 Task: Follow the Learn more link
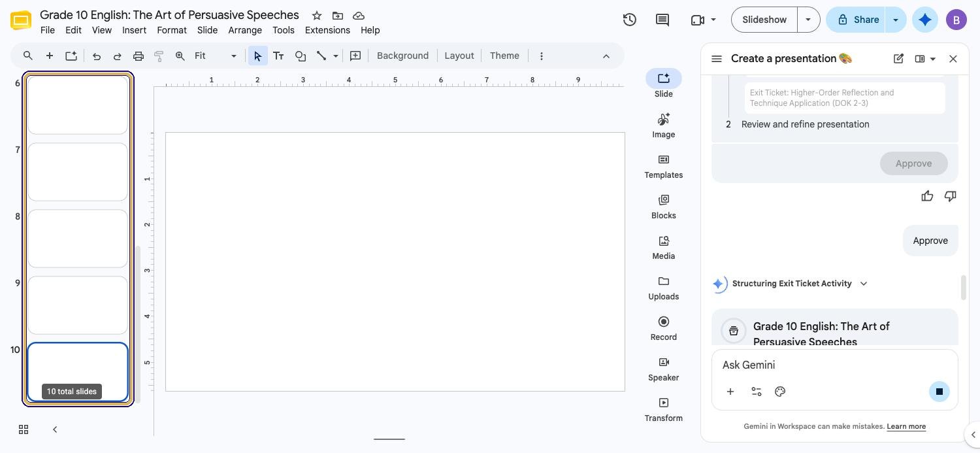(906, 426)
